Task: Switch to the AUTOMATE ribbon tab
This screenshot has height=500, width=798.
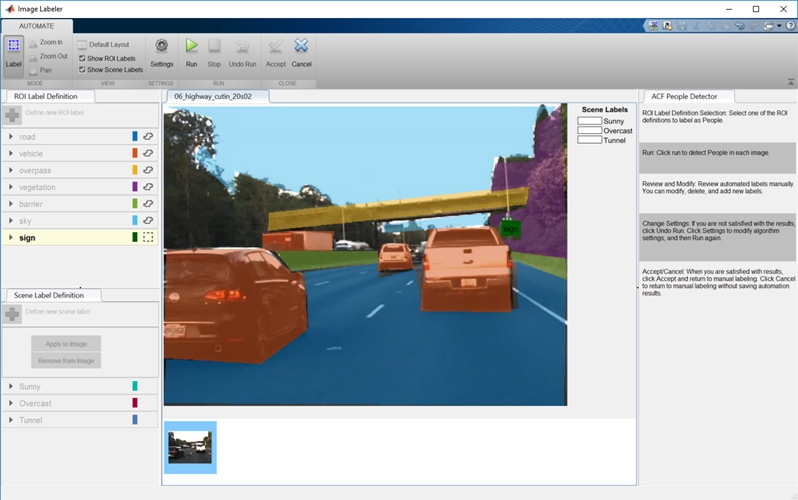Action: pos(37,25)
